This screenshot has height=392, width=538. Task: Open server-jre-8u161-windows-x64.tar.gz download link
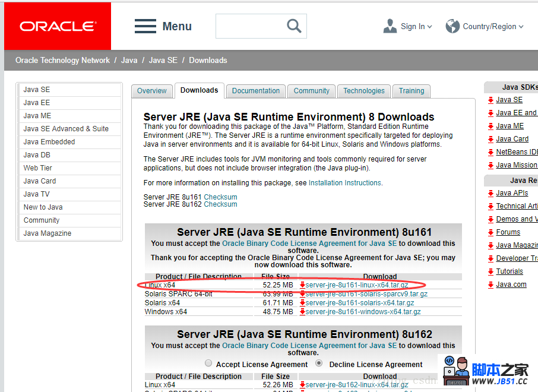[x=363, y=312]
